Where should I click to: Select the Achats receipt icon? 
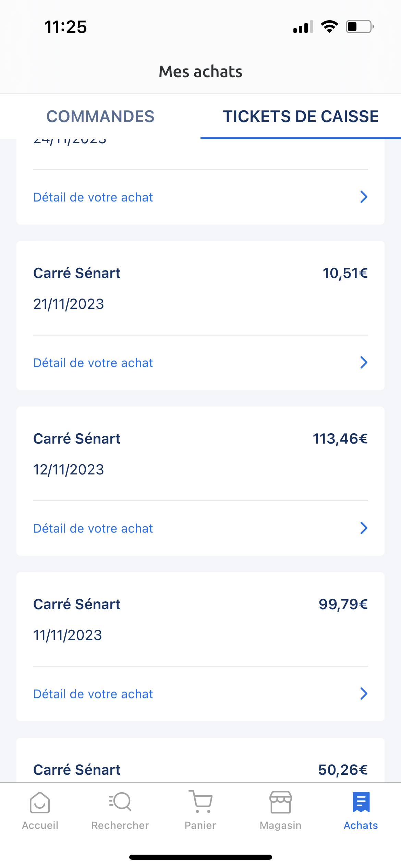[361, 802]
